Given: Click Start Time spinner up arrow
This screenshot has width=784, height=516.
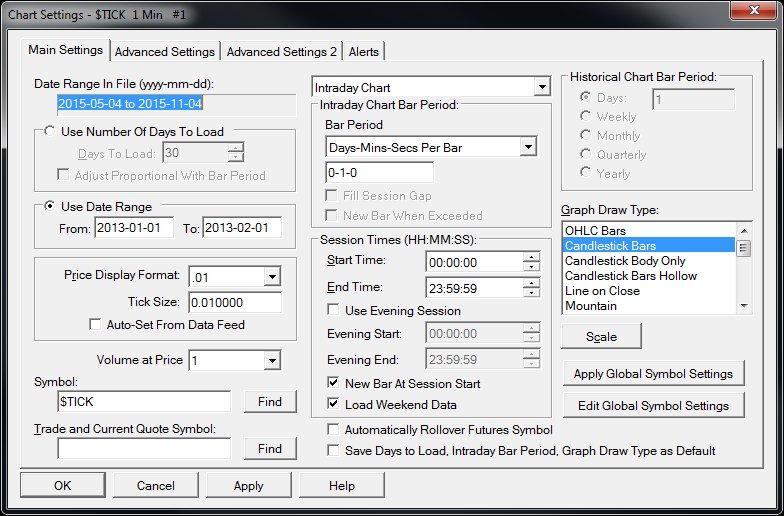Looking at the screenshot, I should click(x=532, y=257).
